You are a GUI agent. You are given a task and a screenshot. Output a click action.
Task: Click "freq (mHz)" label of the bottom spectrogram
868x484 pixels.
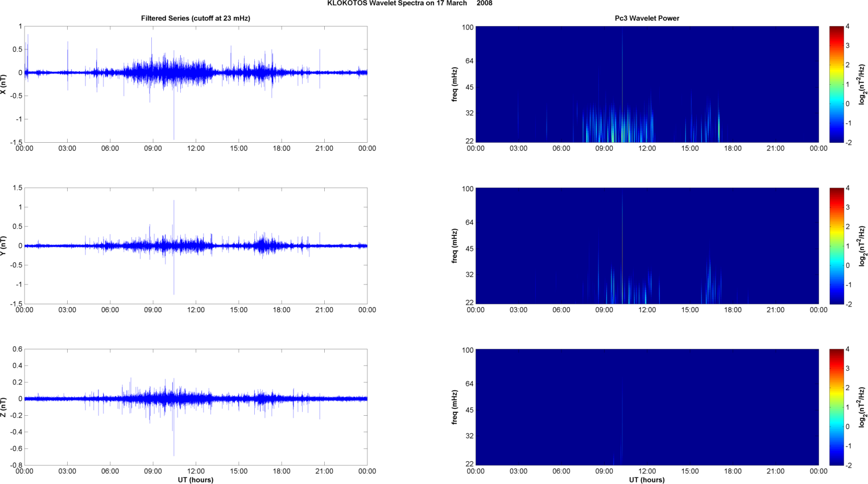455,407
